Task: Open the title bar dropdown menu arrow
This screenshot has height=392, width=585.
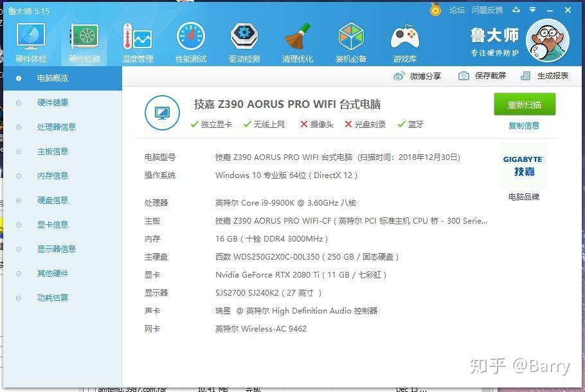Action: [533, 10]
